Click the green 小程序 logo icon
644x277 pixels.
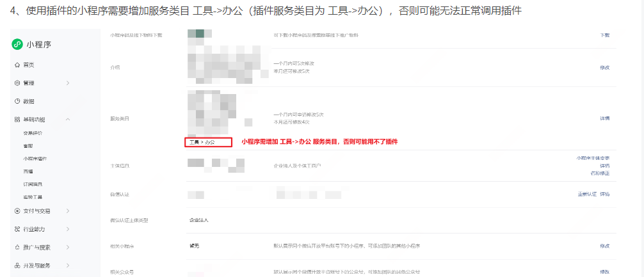point(17,45)
